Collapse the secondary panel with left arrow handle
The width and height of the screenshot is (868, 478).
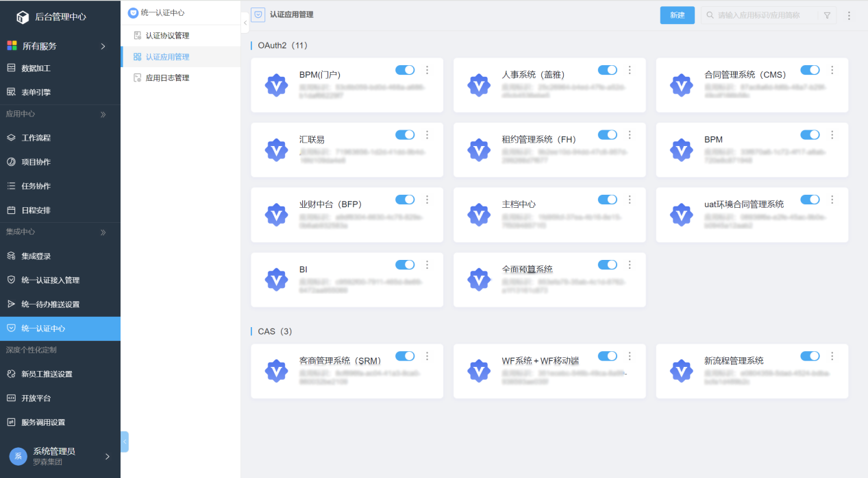[x=245, y=23]
